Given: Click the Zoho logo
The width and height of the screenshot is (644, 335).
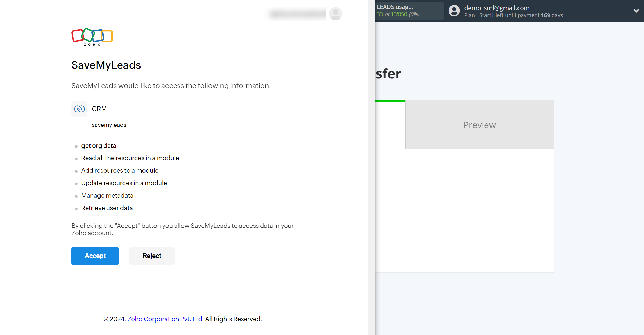Looking at the screenshot, I should [x=92, y=37].
